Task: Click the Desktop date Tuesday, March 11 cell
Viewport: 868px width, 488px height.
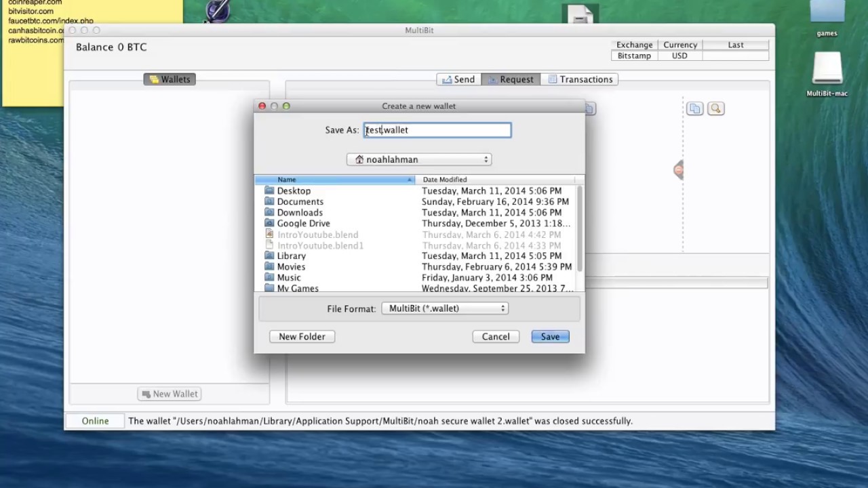Action: click(x=492, y=190)
